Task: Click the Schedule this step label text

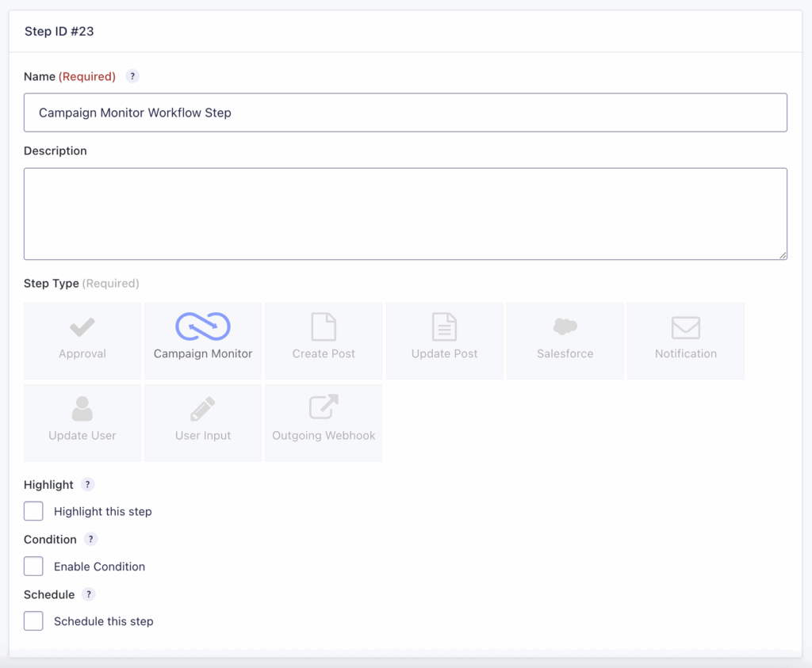Action: click(x=104, y=621)
